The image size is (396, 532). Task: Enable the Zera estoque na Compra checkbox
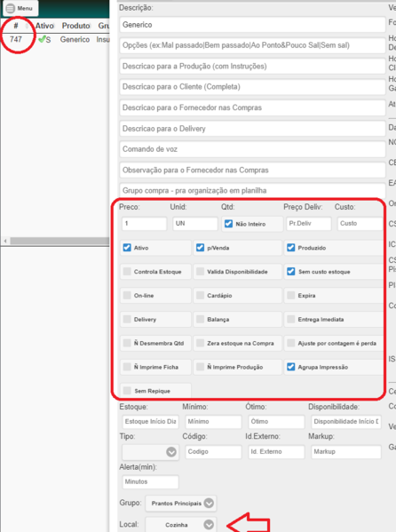click(200, 343)
